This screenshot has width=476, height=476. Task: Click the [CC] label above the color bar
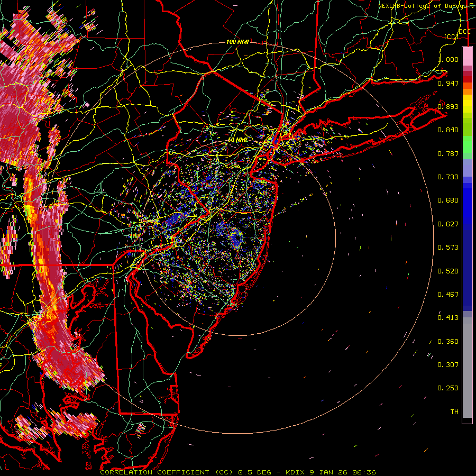coord(451,36)
